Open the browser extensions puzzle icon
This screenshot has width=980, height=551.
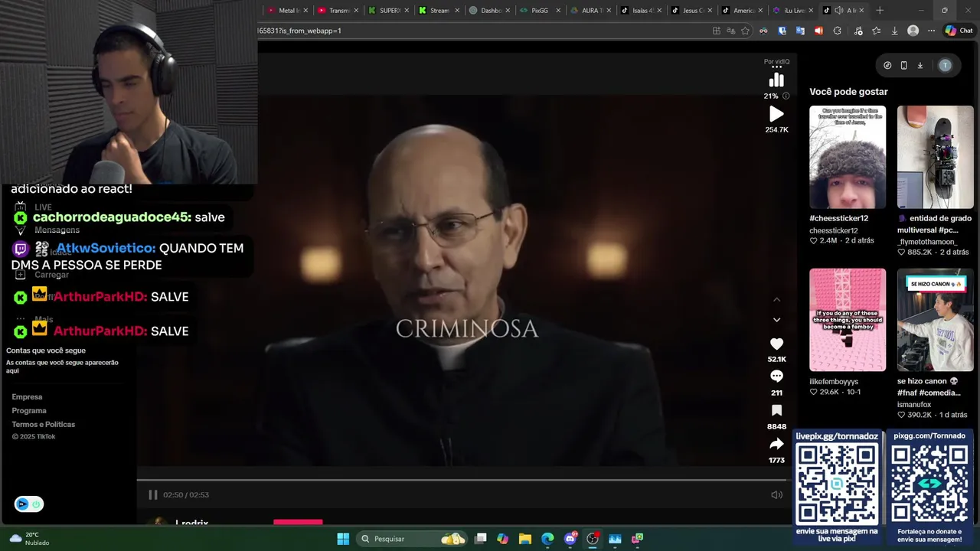point(837,31)
